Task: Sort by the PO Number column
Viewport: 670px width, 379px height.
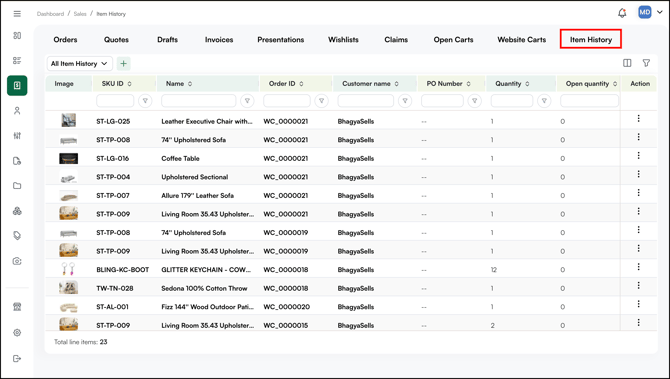Action: 469,84
